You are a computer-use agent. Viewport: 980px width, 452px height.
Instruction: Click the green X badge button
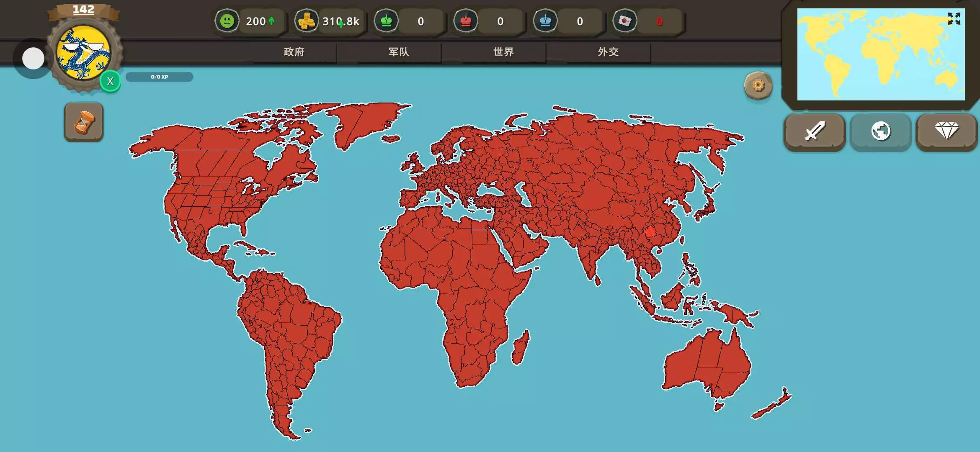(110, 81)
